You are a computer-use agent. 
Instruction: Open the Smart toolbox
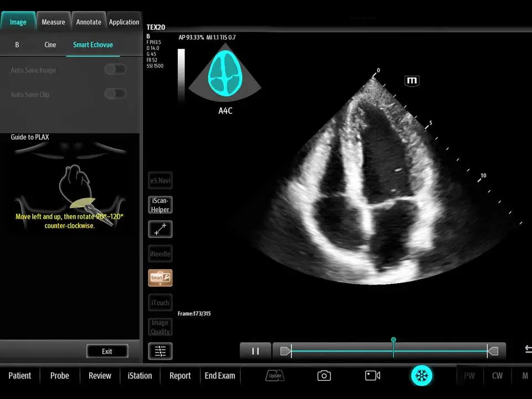point(160,277)
